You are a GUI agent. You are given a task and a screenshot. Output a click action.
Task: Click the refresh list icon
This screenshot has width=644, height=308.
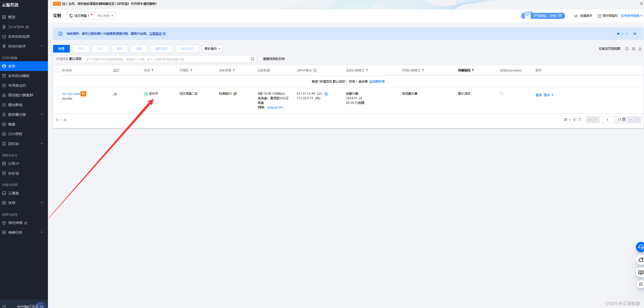coord(627,49)
